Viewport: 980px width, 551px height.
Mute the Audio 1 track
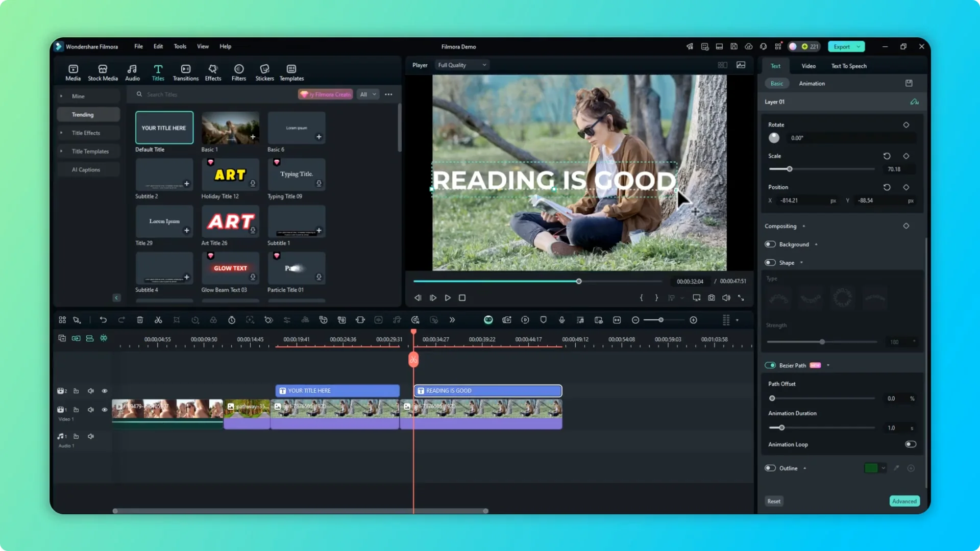(91, 436)
